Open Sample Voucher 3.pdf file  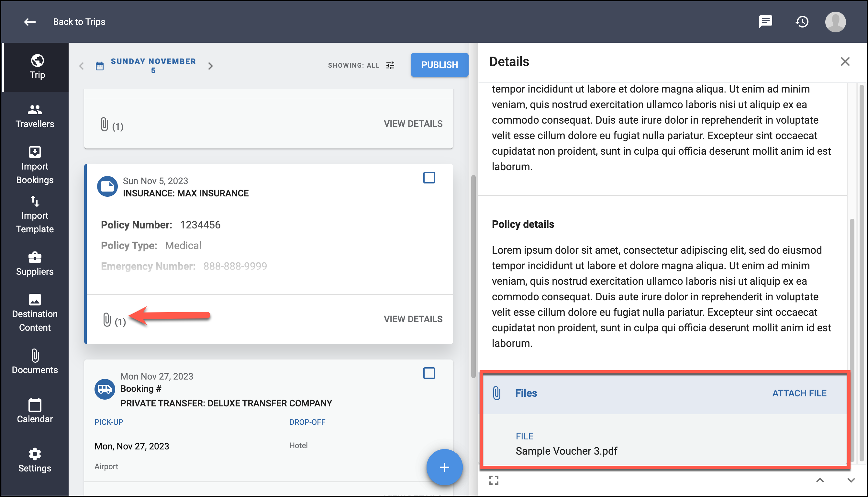(566, 451)
